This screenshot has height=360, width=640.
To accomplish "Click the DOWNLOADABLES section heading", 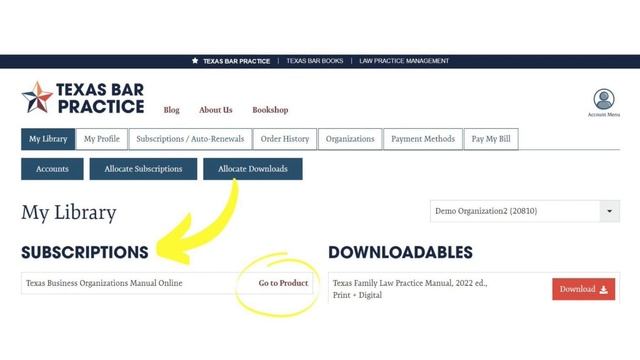I will coord(400,252).
